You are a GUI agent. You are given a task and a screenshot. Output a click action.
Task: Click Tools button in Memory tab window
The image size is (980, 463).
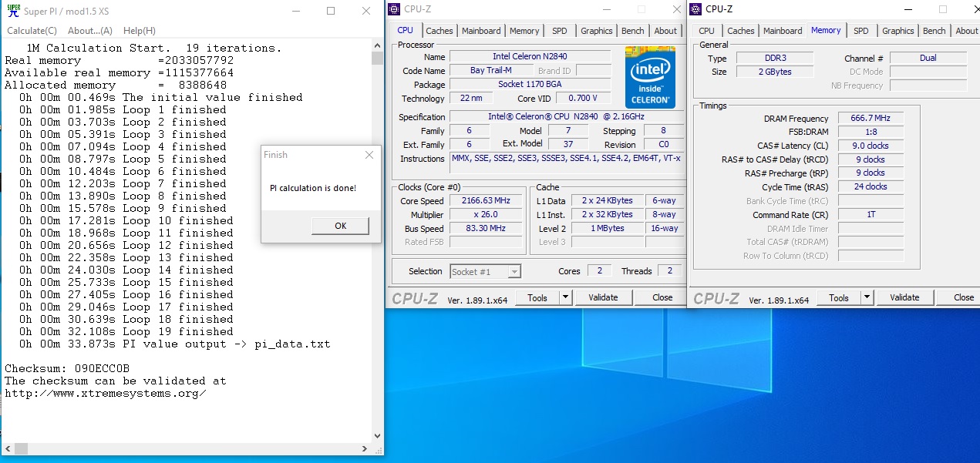tap(839, 297)
